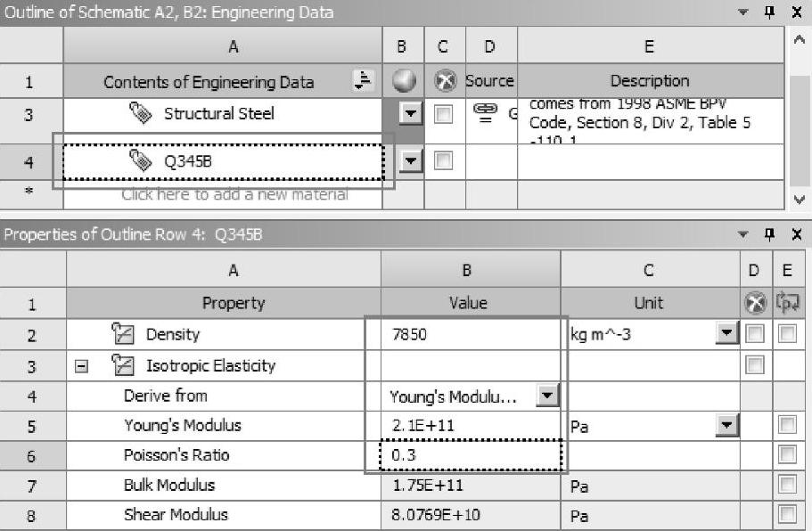The image size is (812, 531).
Task: Click here to add a new material
Action: [x=234, y=194]
